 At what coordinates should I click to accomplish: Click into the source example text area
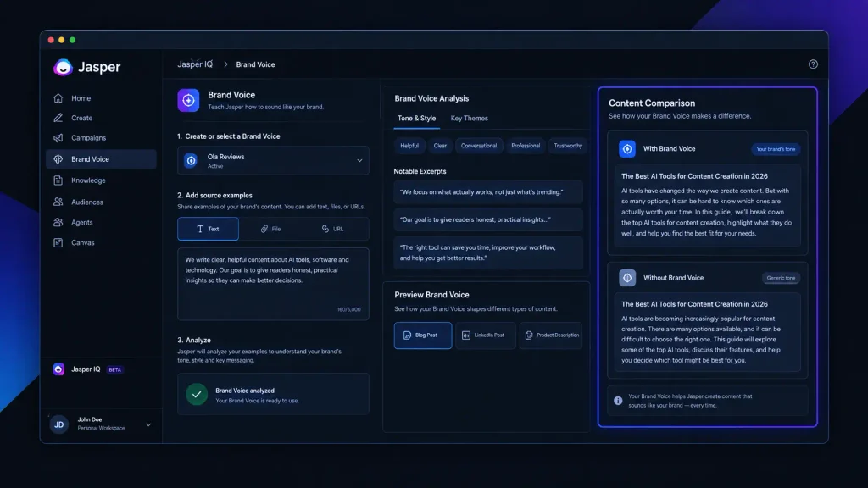click(x=273, y=284)
